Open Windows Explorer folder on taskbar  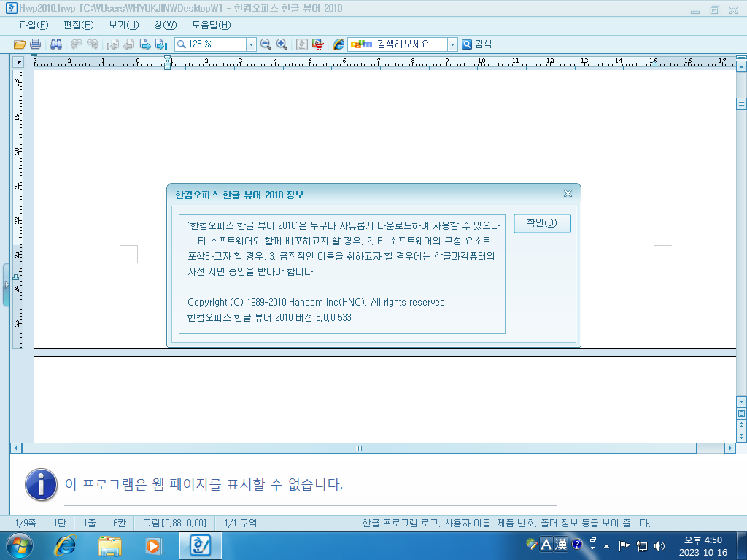click(109, 545)
